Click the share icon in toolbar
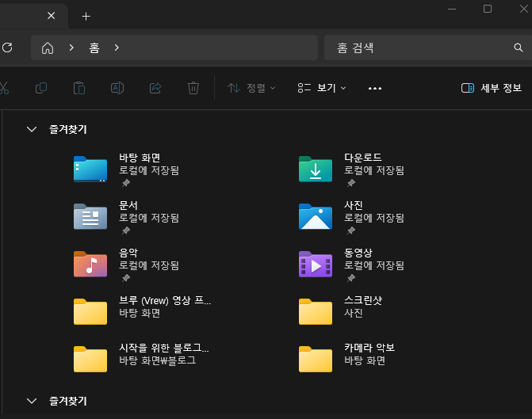The image size is (532, 419). point(155,88)
